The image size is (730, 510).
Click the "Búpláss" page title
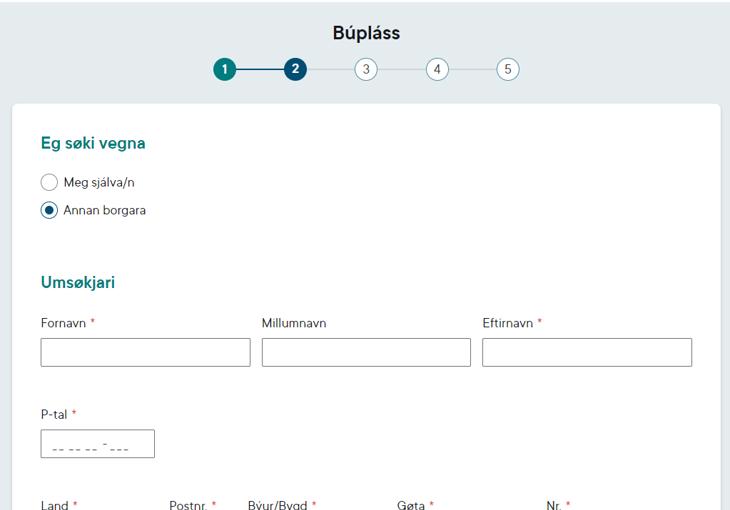[x=366, y=33]
